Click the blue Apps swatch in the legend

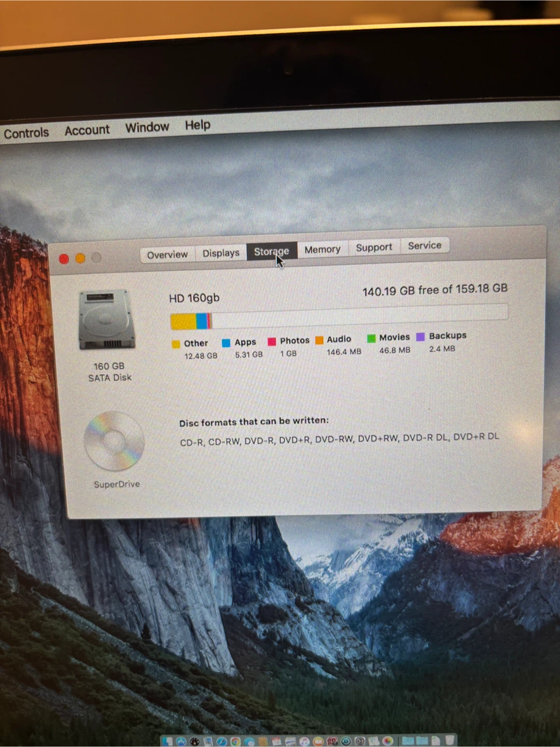(x=226, y=343)
